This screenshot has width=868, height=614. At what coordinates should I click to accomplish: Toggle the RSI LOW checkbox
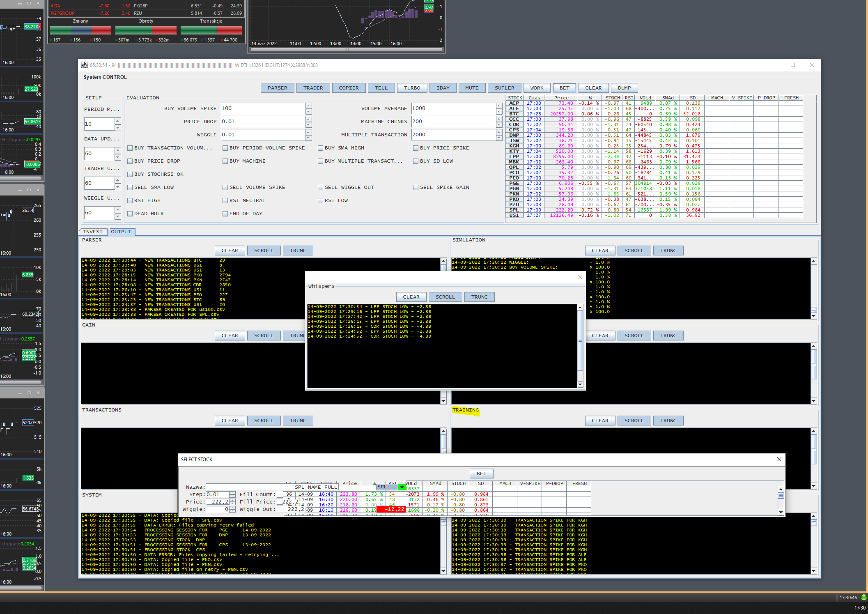[x=320, y=200]
